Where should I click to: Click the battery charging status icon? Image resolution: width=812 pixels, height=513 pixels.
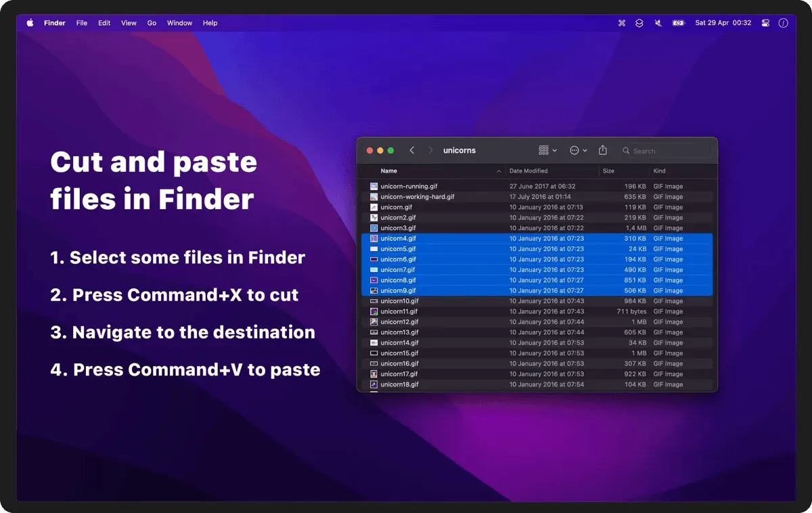point(678,23)
